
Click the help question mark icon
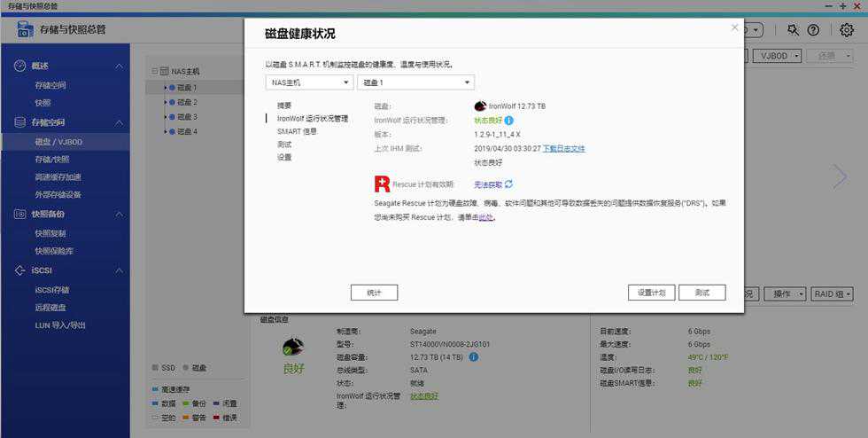813,30
